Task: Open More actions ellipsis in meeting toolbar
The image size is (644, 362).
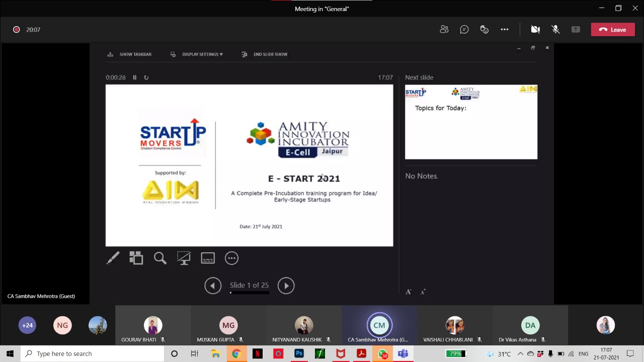Action: [505, 30]
